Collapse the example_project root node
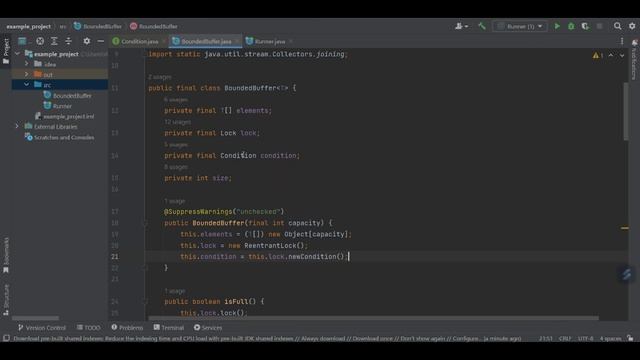The width and height of the screenshot is (640, 360). 17,53
